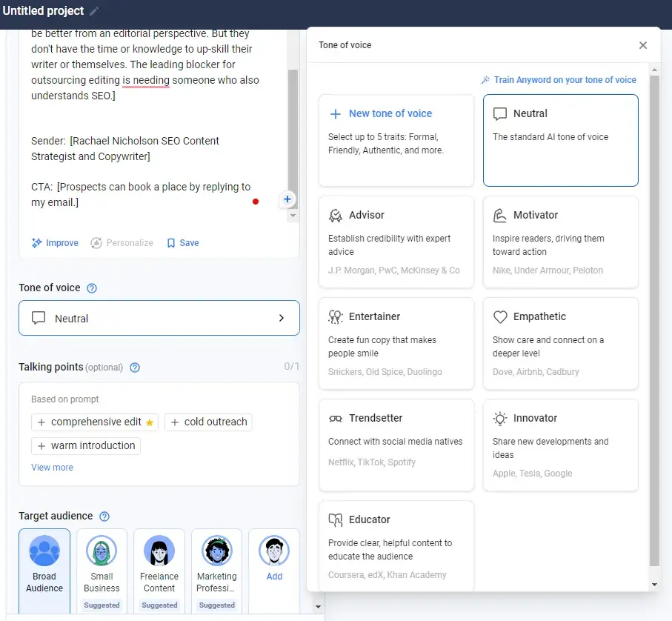This screenshot has height=621, width=672.
Task: Select the Educator graduation cap icon
Action: [x=336, y=519]
